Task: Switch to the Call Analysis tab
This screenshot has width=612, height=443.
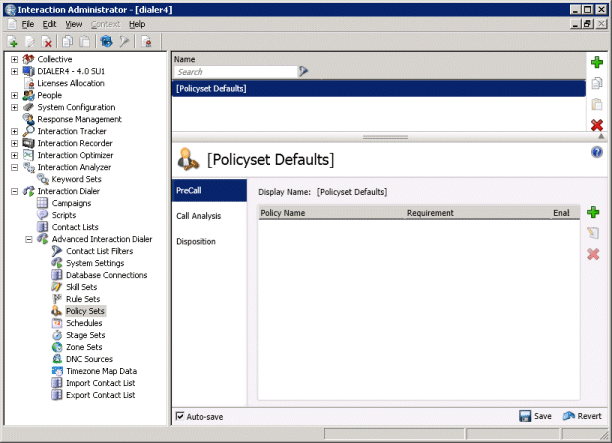Action: (x=199, y=215)
